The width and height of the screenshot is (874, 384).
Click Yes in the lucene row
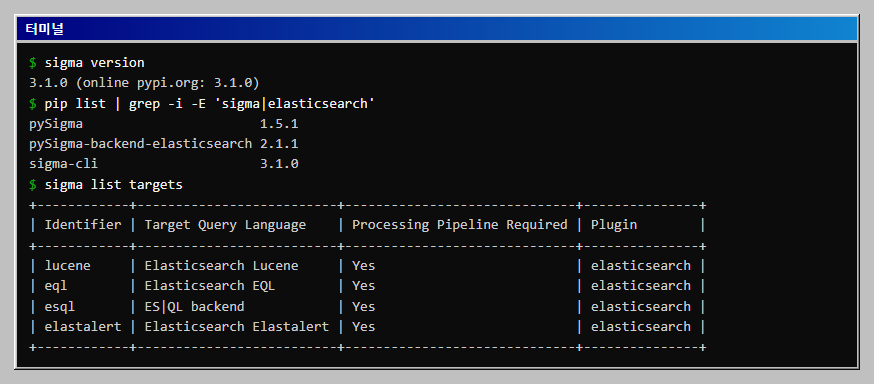pos(363,265)
